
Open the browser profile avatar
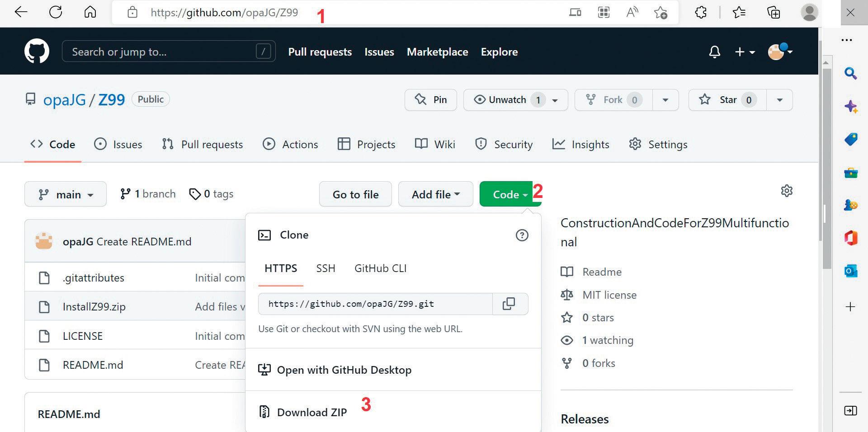click(x=809, y=12)
